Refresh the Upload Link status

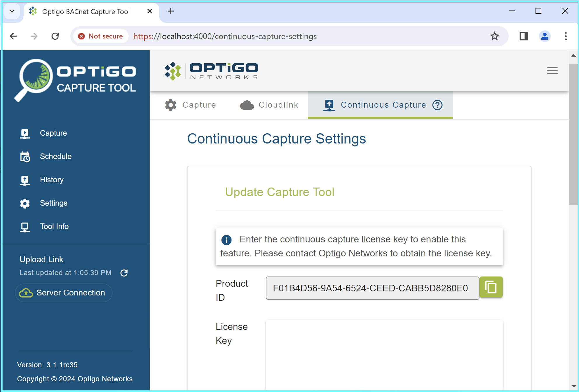pyautogui.click(x=124, y=273)
